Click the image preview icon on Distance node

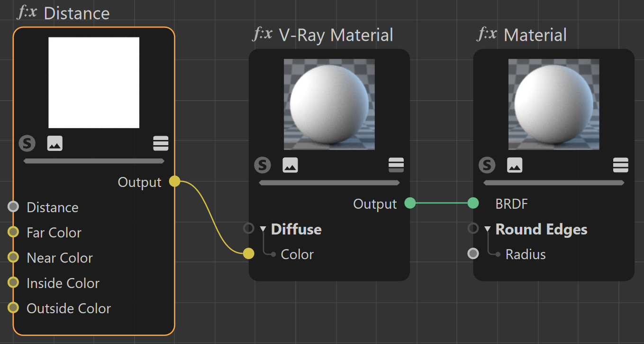click(x=55, y=143)
